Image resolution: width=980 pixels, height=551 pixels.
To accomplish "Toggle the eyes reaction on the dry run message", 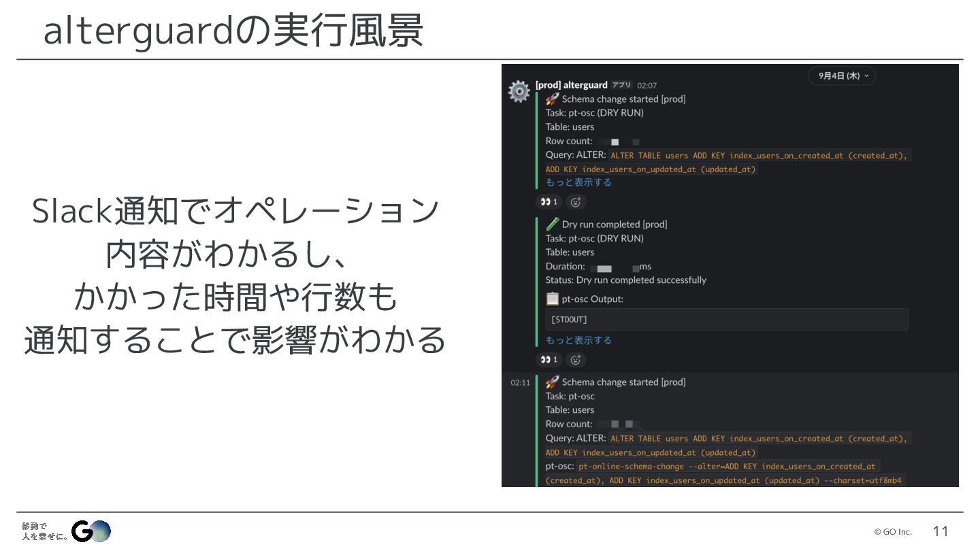I will tap(549, 360).
